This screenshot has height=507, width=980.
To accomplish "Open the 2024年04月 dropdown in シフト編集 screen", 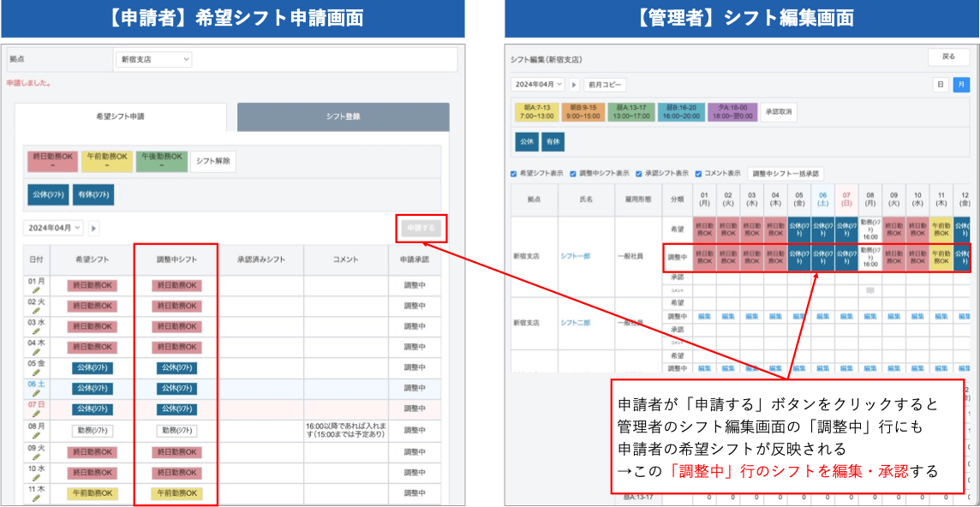I will coord(538,85).
